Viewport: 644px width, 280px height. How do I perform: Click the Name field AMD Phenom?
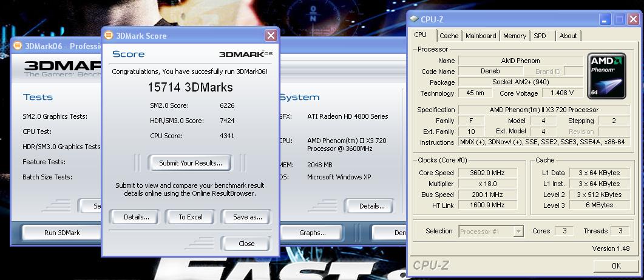(x=520, y=61)
